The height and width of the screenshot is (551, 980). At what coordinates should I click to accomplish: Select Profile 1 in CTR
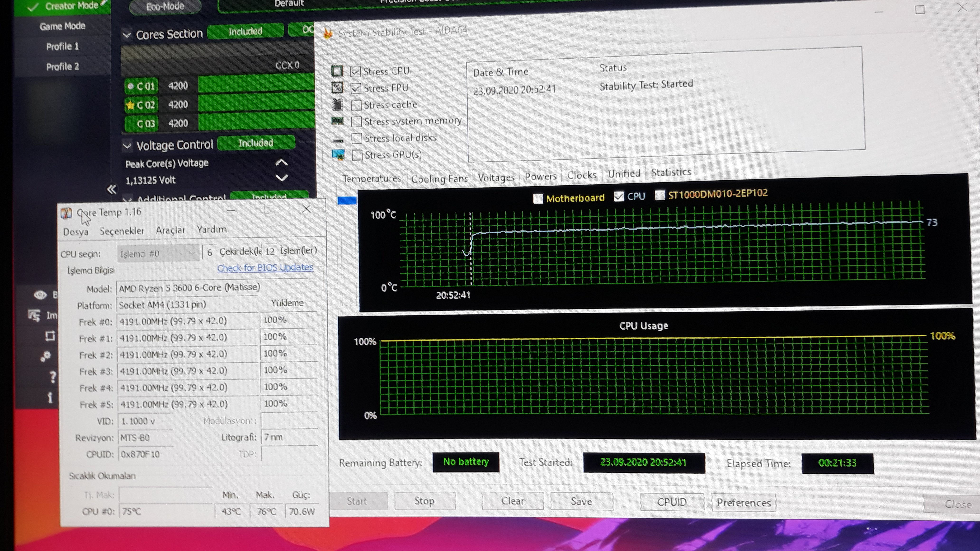tap(62, 47)
